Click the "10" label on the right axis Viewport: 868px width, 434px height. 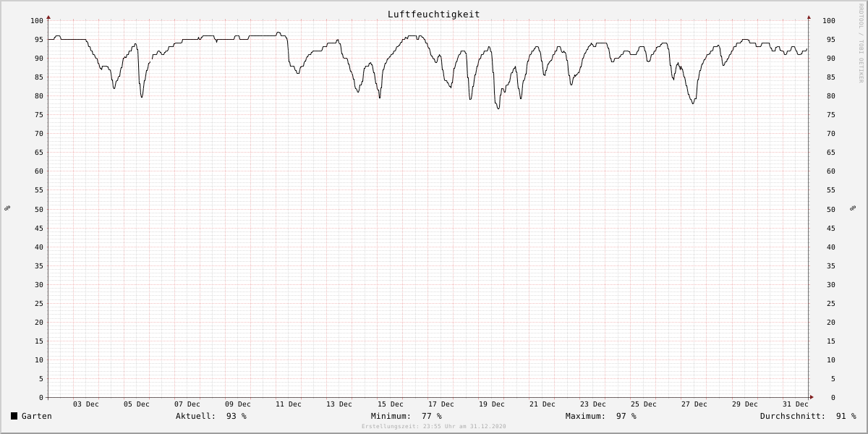pos(831,360)
